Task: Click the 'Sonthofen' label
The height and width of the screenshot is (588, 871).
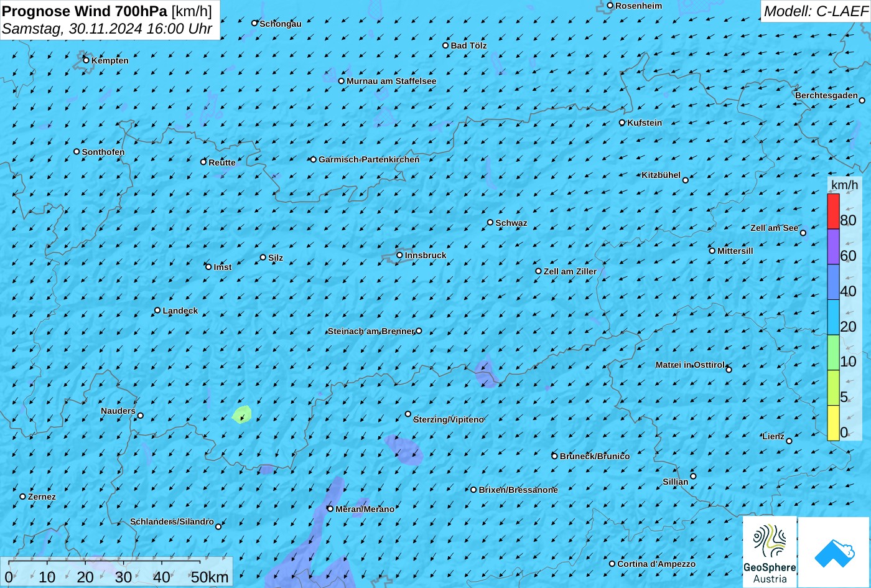Action: point(103,152)
